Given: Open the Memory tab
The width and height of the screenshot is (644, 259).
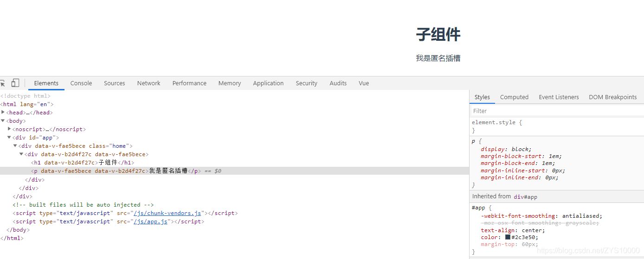Looking at the screenshot, I should [x=230, y=83].
